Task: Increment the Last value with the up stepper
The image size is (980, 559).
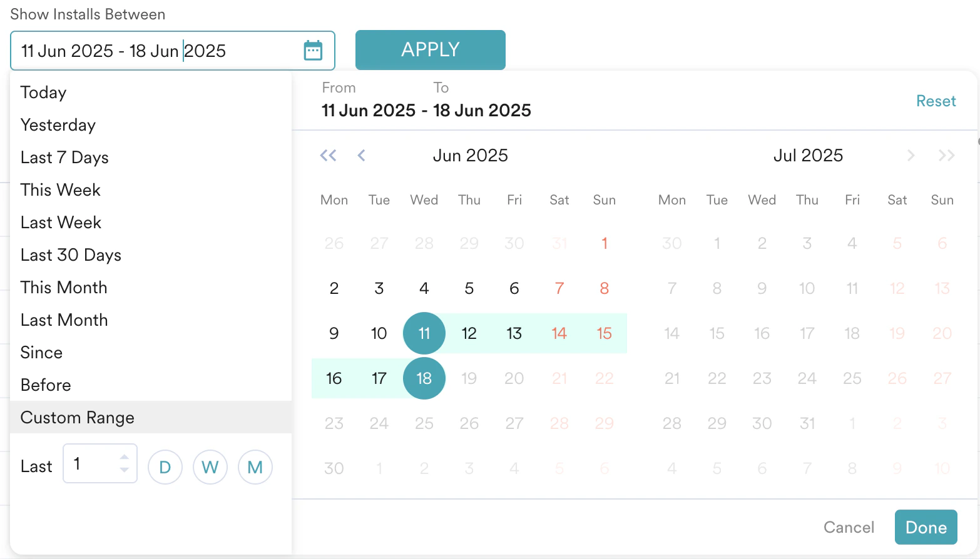Action: tap(125, 458)
